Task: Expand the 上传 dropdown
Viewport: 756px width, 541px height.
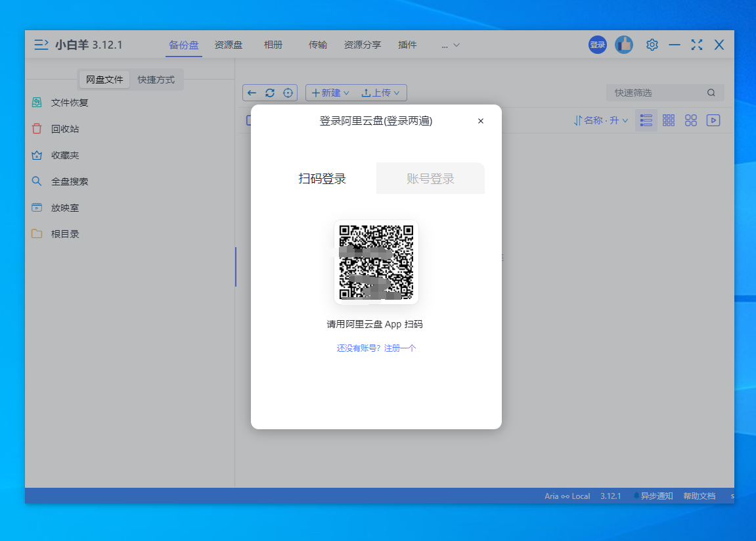Action: pos(380,93)
